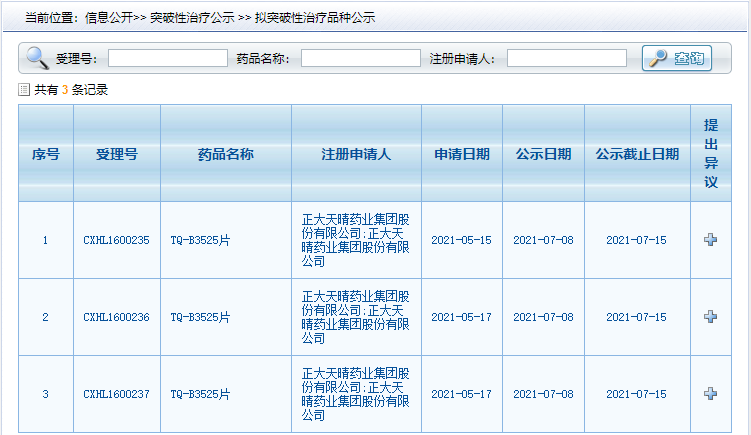
Task: Click 突破性治疗公示 in the breadcrumb
Action: [192, 18]
